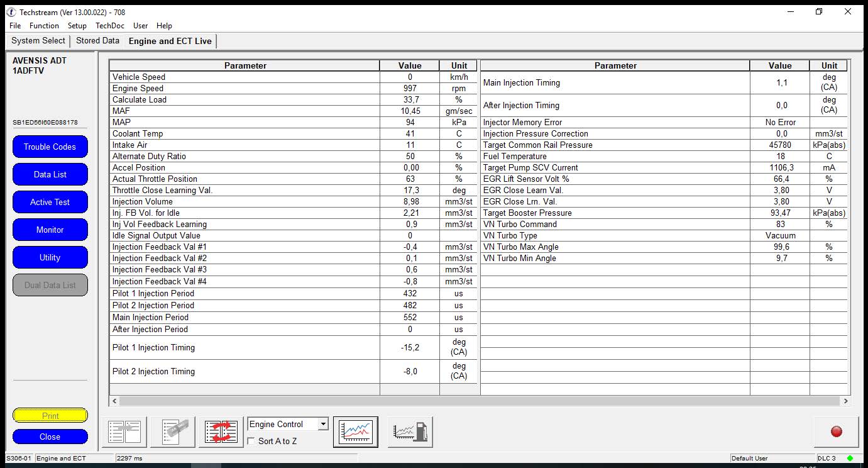Open the line graph view icon

[355, 432]
